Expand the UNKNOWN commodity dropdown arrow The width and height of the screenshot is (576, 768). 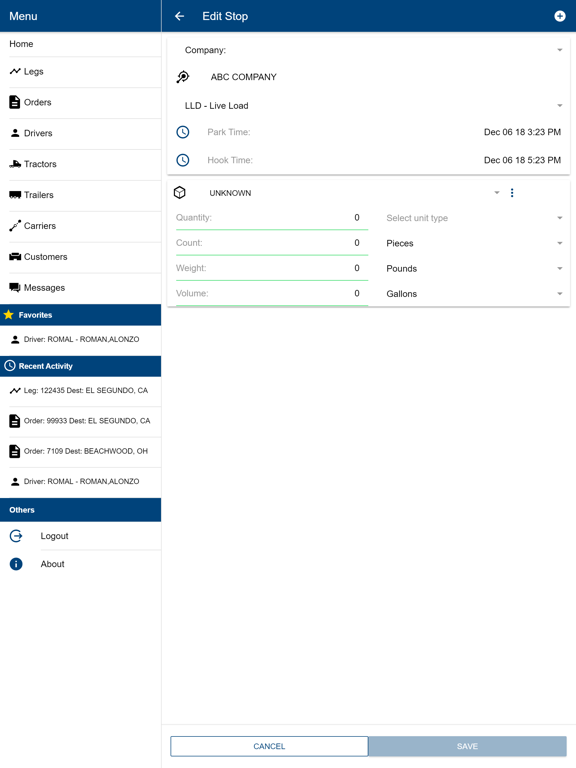coord(497,193)
